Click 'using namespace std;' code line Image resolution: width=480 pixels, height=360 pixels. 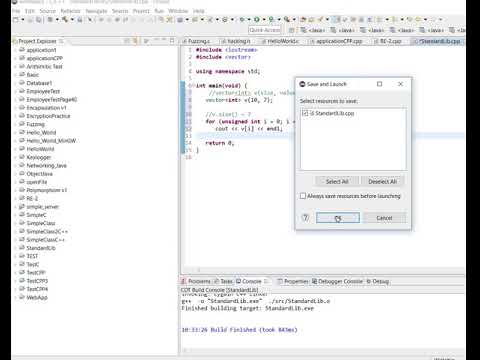coord(228,71)
